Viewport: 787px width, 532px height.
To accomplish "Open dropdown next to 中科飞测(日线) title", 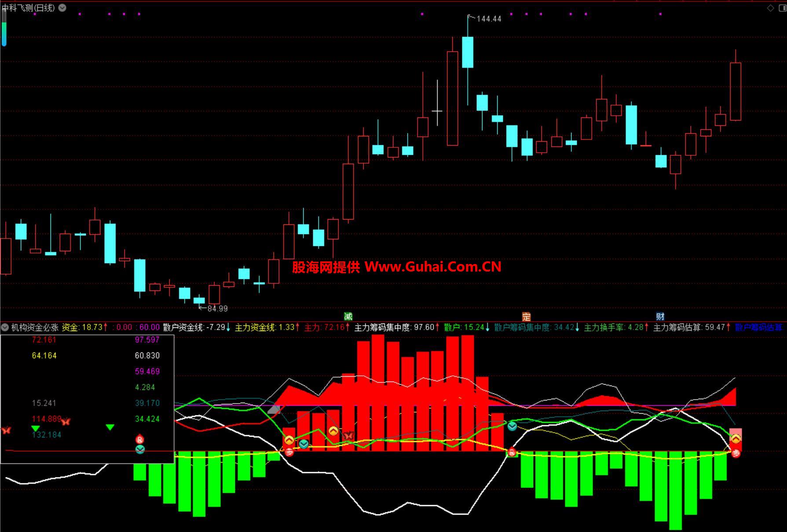I will tap(62, 8).
